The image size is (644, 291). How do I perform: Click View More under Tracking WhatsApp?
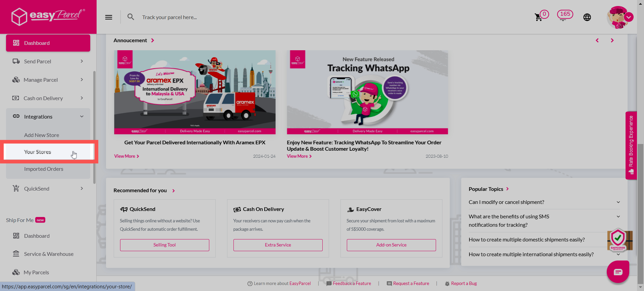tap(299, 156)
